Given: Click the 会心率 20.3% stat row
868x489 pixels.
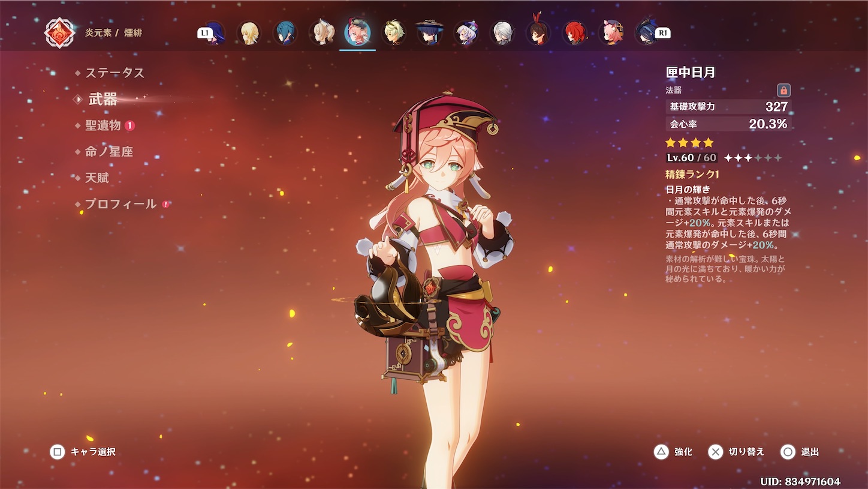Looking at the screenshot, I should 728,124.
